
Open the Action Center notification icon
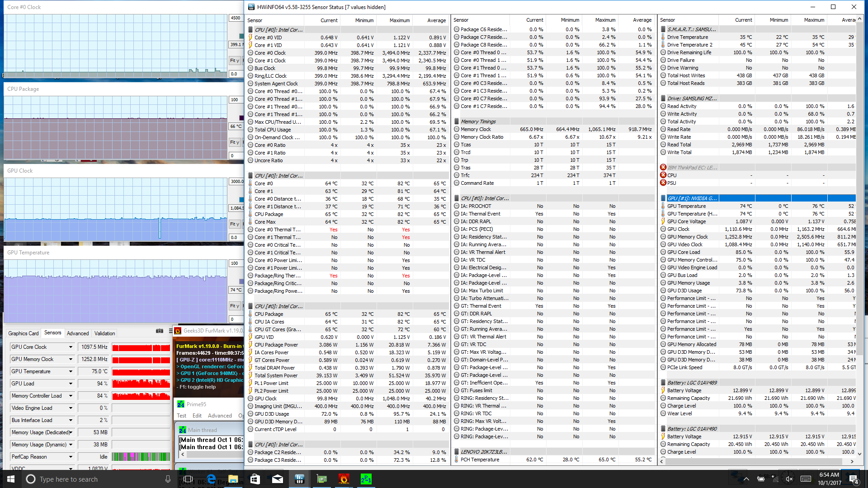pyautogui.click(x=853, y=479)
